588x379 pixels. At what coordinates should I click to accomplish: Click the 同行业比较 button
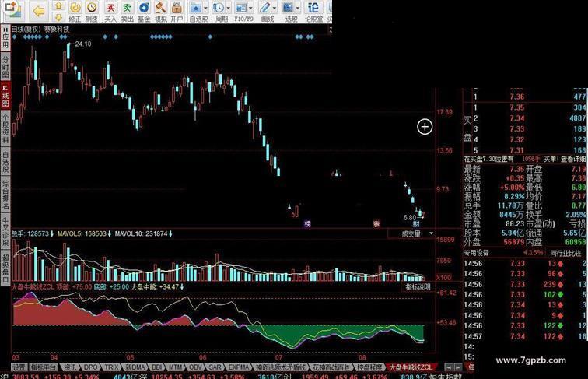click(x=565, y=253)
